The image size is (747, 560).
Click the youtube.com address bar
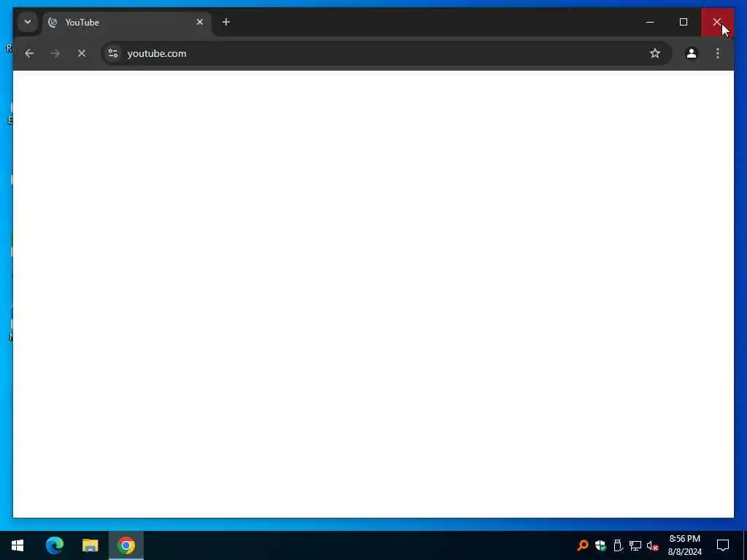point(386,53)
